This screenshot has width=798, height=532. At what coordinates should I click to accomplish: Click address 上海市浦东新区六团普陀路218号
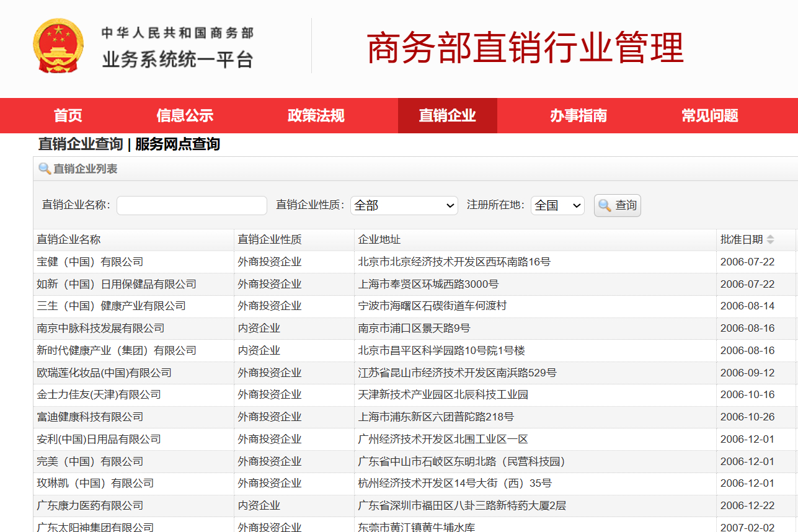tap(436, 417)
